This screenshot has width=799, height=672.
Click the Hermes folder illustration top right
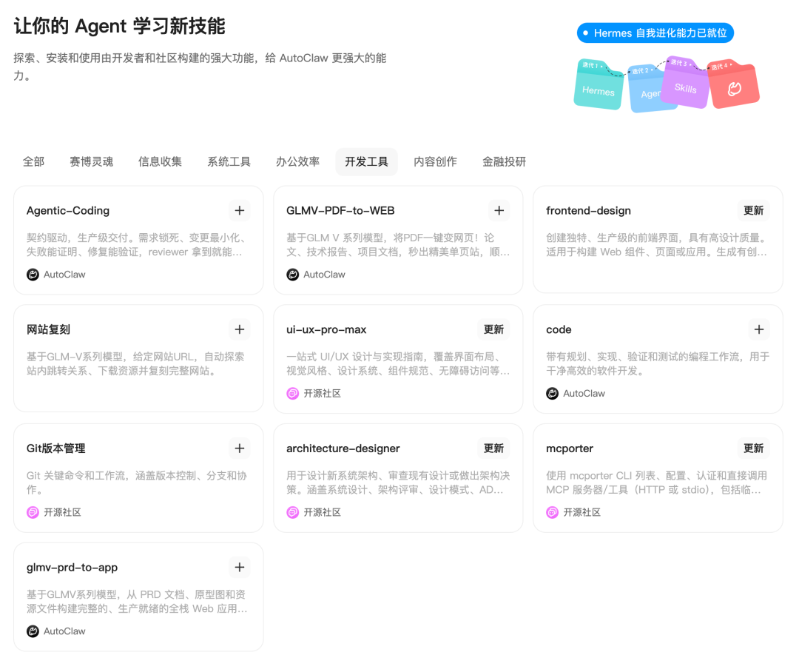(x=598, y=90)
